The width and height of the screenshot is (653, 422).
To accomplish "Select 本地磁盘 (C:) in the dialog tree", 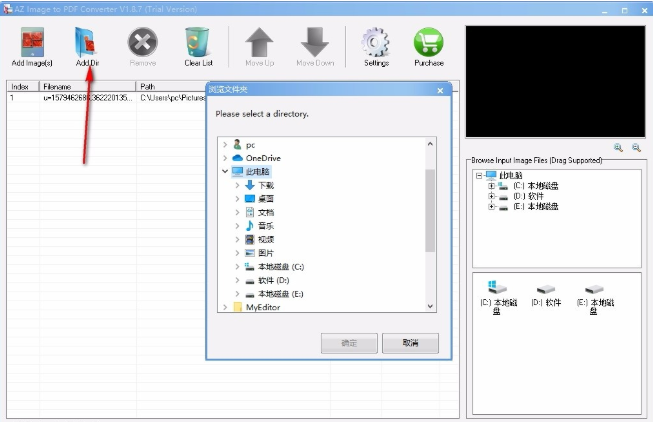I will pos(274,267).
